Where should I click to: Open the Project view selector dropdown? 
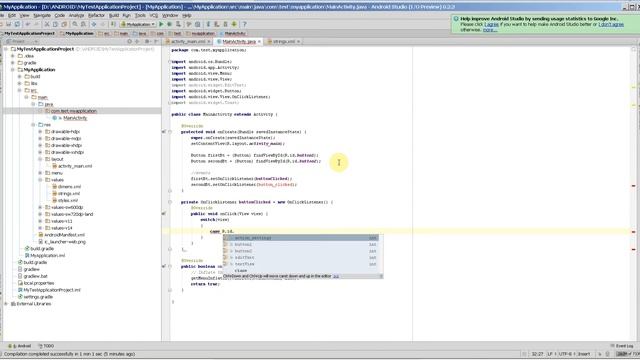(22, 41)
